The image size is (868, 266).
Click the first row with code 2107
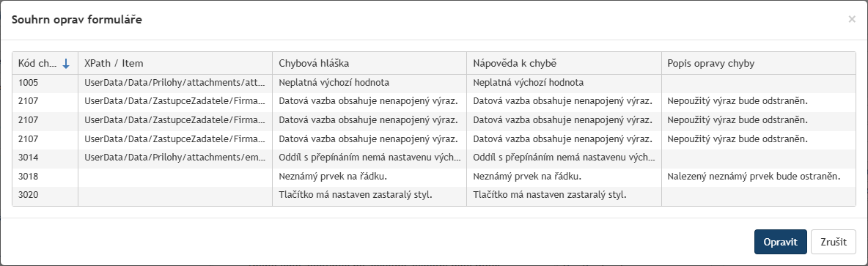pos(434,102)
